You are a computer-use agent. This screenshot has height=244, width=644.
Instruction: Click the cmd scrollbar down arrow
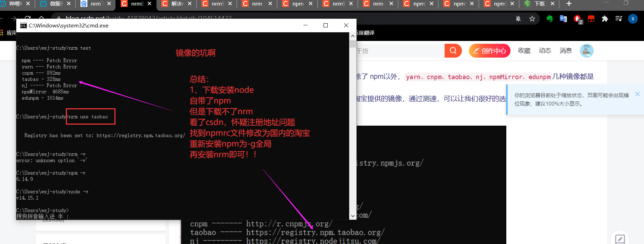353,216
